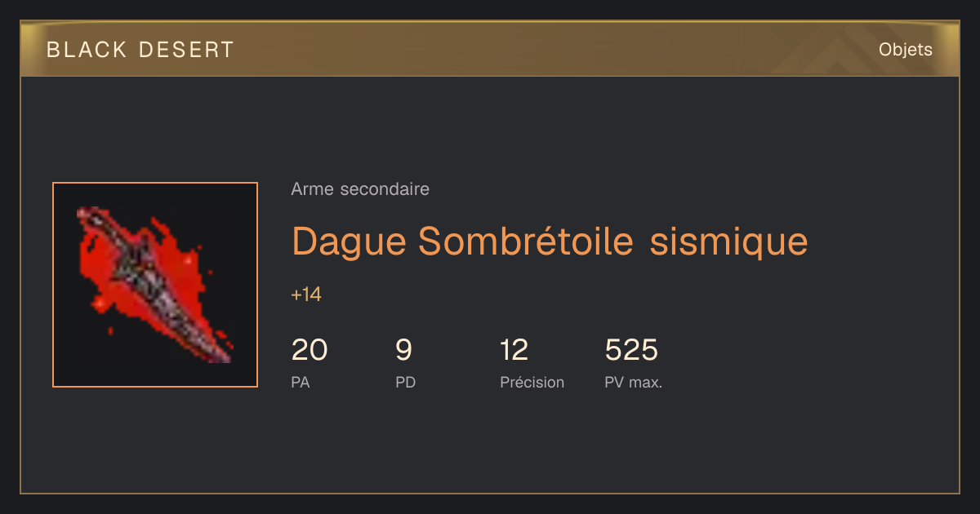Click the PV max. value 525
Viewport: 980px width, 514px height.
click(x=631, y=350)
